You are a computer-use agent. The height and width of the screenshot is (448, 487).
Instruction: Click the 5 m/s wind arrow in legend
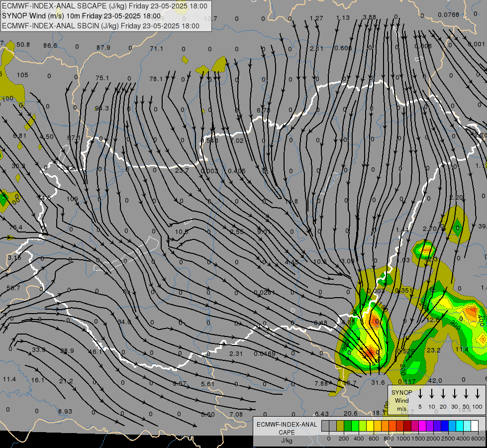[420, 394]
